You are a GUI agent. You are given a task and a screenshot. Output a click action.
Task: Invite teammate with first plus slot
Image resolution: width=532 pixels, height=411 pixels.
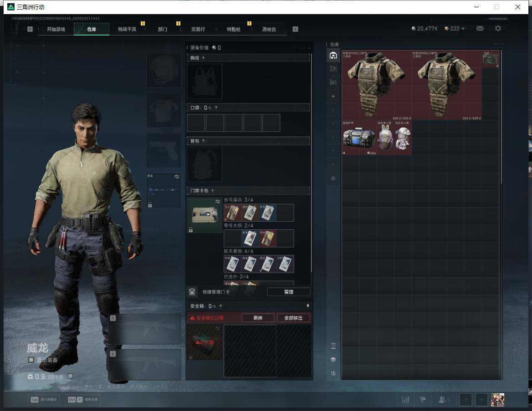click(x=465, y=400)
